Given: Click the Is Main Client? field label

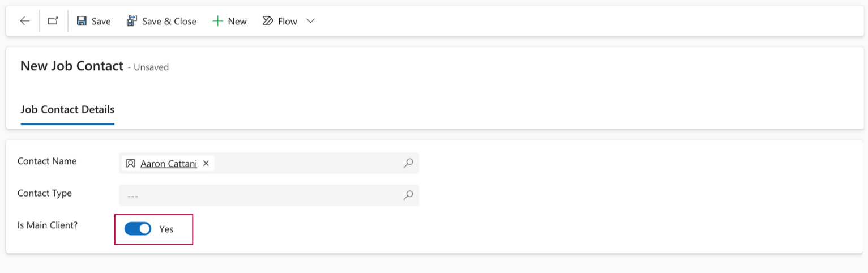Looking at the screenshot, I should point(48,225).
